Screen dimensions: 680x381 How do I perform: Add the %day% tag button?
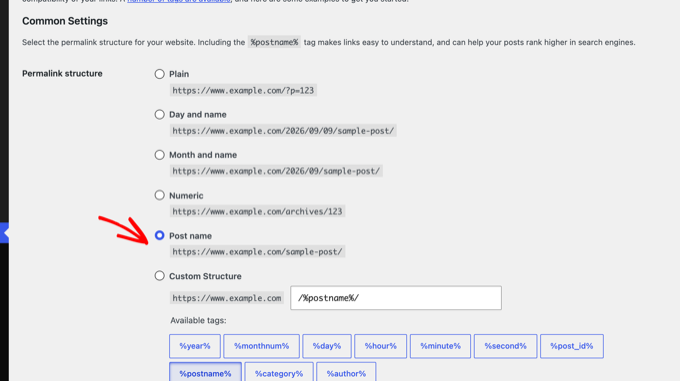[327, 346]
